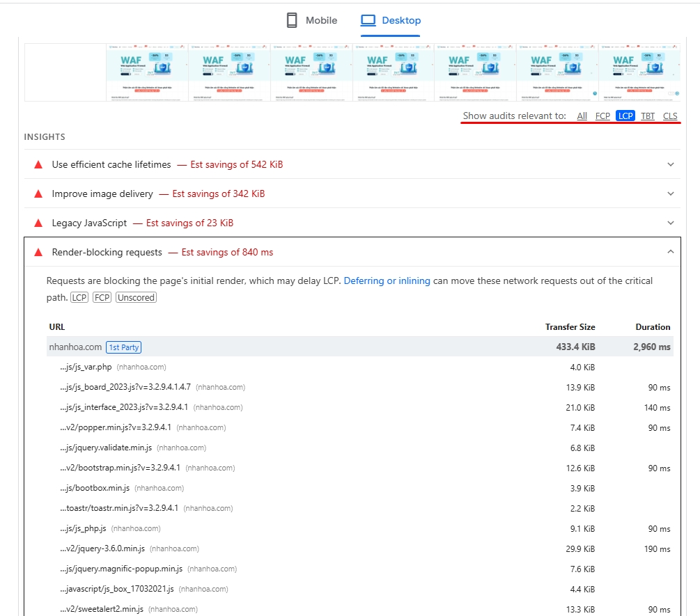Click red warning triangle for cache lifetimes
700x616 pixels.
tap(38, 164)
